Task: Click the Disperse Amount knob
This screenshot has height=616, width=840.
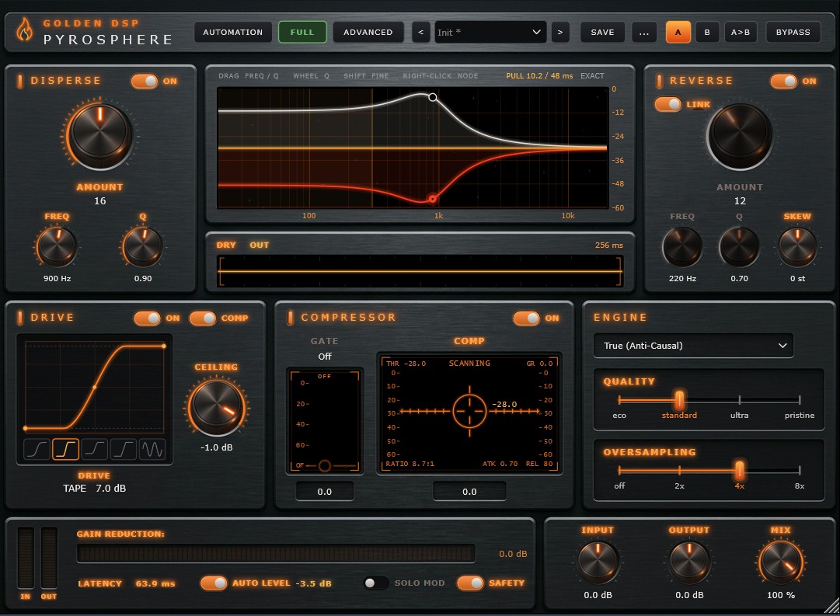Action: point(99,134)
